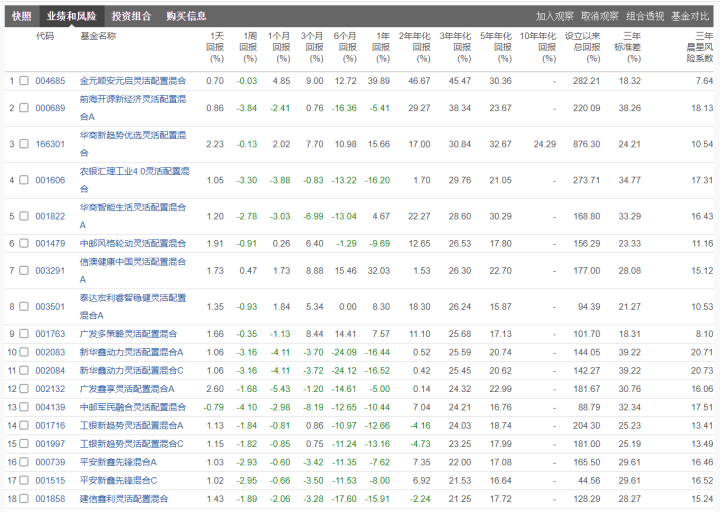Open 广发鑫享灵活配置混合A fund
Image resolution: width=720 pixels, height=512 pixels.
pos(127,389)
